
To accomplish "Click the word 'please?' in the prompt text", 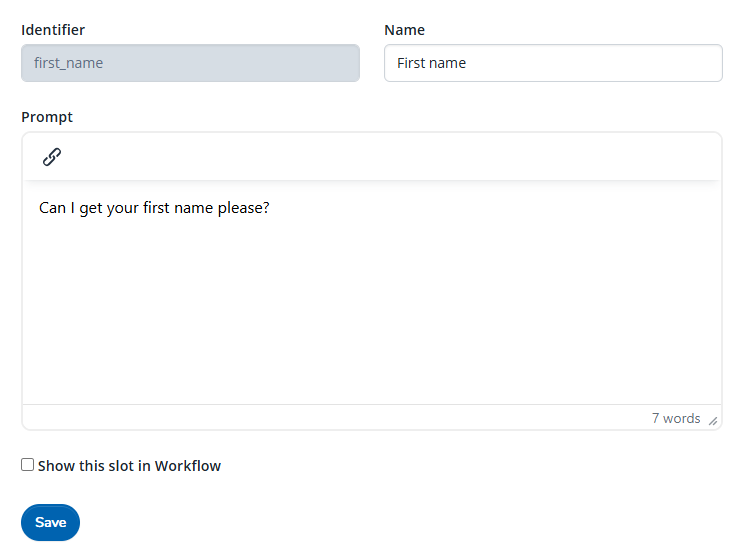I will pyautogui.click(x=244, y=208).
